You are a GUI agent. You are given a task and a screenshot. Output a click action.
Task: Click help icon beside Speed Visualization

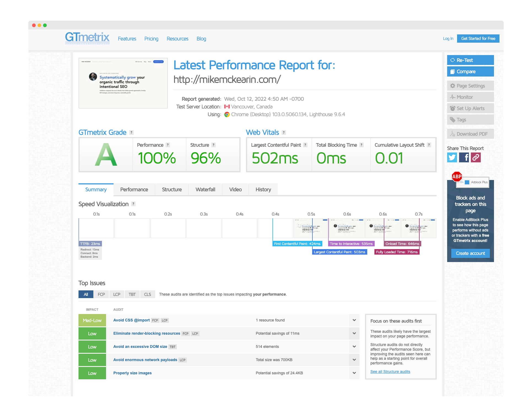point(133,204)
